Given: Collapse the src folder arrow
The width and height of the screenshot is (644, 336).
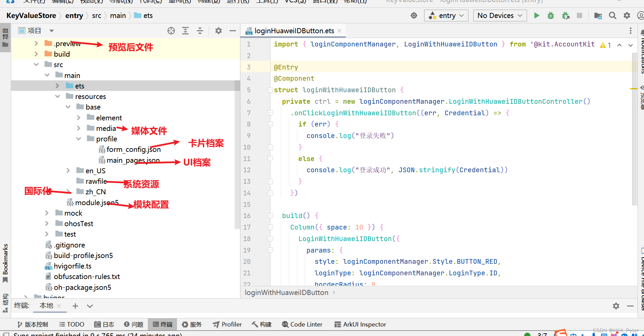Looking at the screenshot, I should [x=36, y=64].
